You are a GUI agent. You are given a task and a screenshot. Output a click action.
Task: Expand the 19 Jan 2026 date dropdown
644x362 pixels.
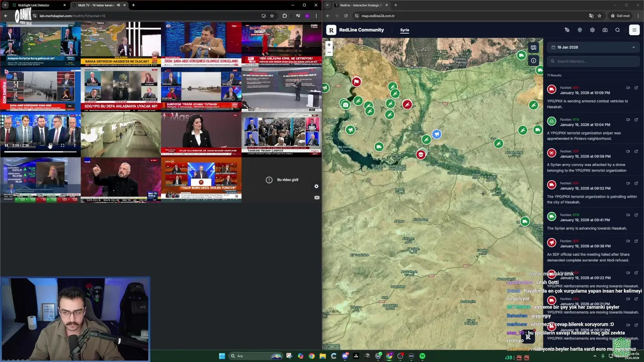point(593,47)
